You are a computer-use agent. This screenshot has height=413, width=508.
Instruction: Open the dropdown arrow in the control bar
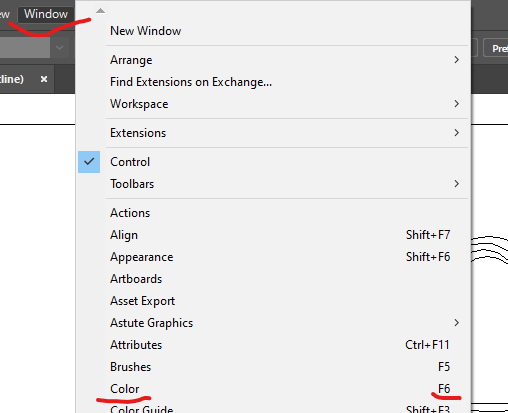tap(60, 48)
